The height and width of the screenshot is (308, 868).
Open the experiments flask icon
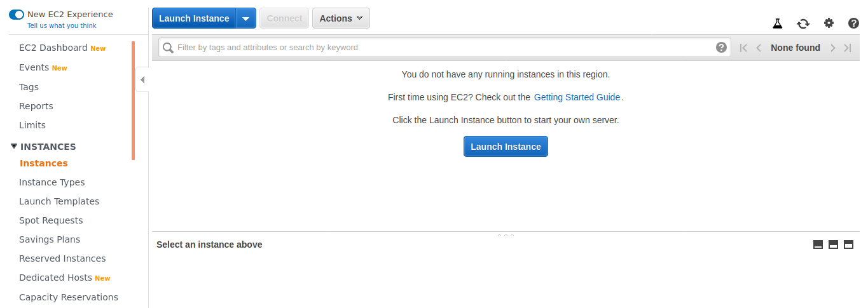[x=777, y=23]
